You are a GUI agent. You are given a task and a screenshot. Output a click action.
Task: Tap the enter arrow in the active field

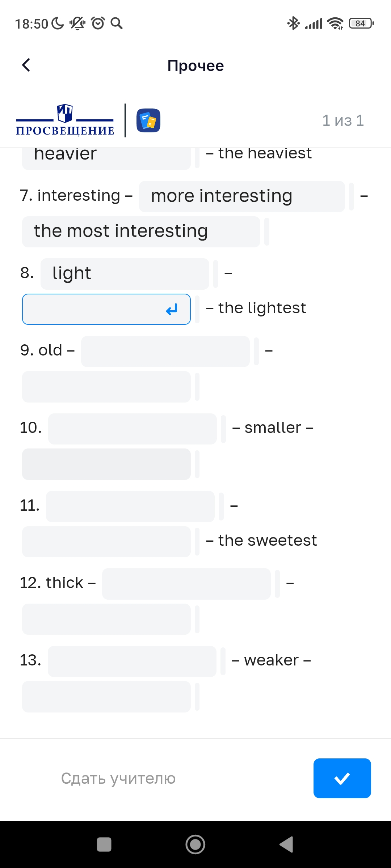click(x=172, y=310)
